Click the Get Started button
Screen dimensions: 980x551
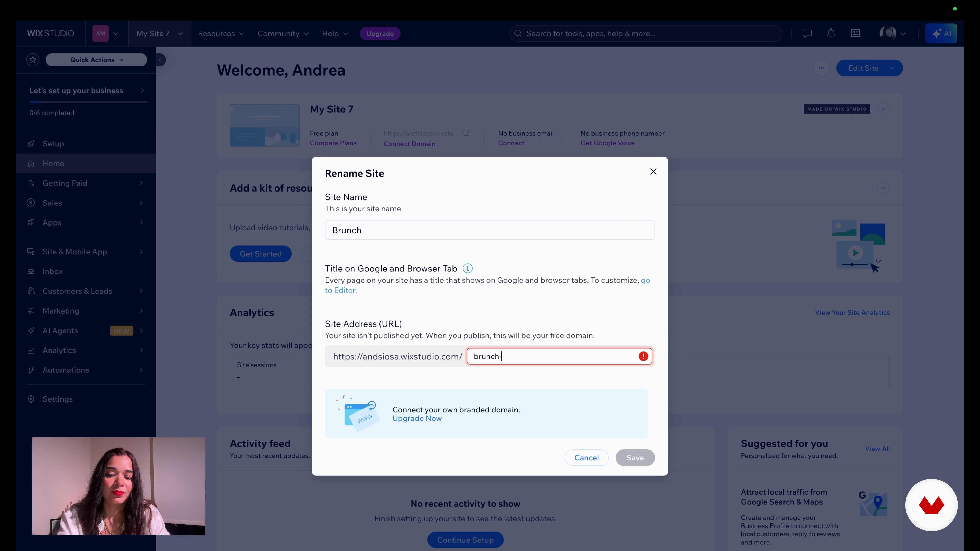point(261,254)
